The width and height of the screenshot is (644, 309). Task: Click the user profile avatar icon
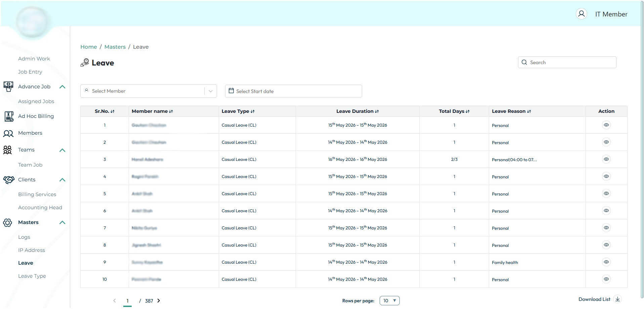(x=582, y=14)
